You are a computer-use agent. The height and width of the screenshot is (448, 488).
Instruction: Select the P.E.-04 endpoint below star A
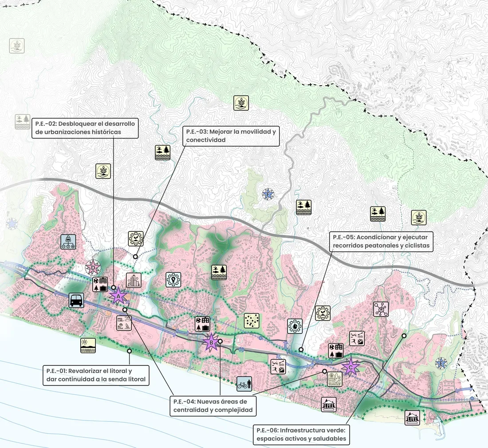(x=125, y=309)
